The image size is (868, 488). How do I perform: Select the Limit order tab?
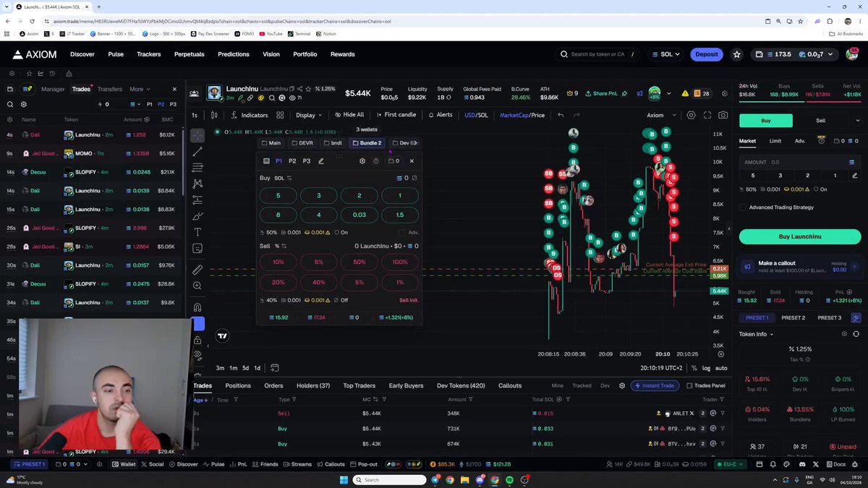(x=775, y=141)
